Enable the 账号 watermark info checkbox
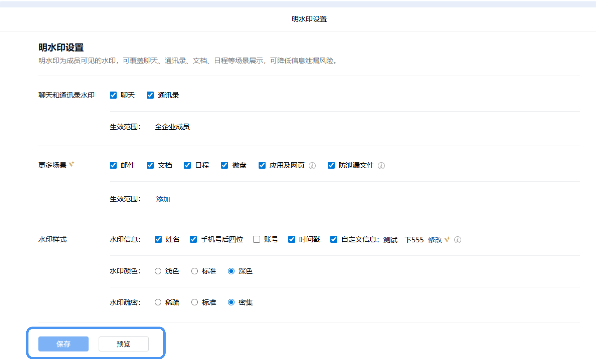 point(256,239)
